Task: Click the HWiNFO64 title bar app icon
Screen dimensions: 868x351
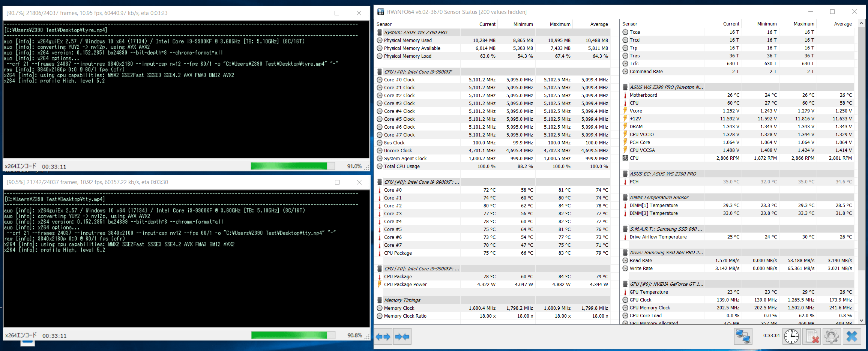Action: pos(380,12)
